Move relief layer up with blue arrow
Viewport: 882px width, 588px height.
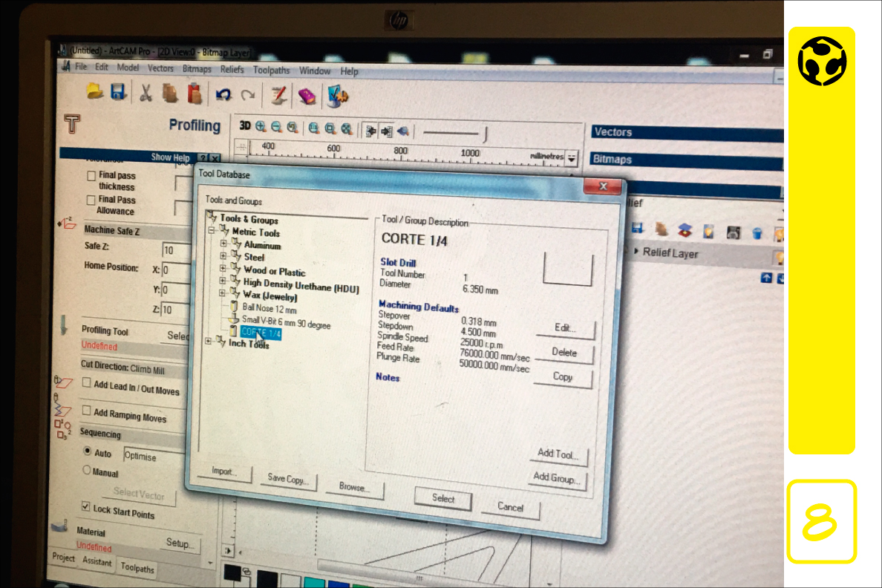(766, 278)
